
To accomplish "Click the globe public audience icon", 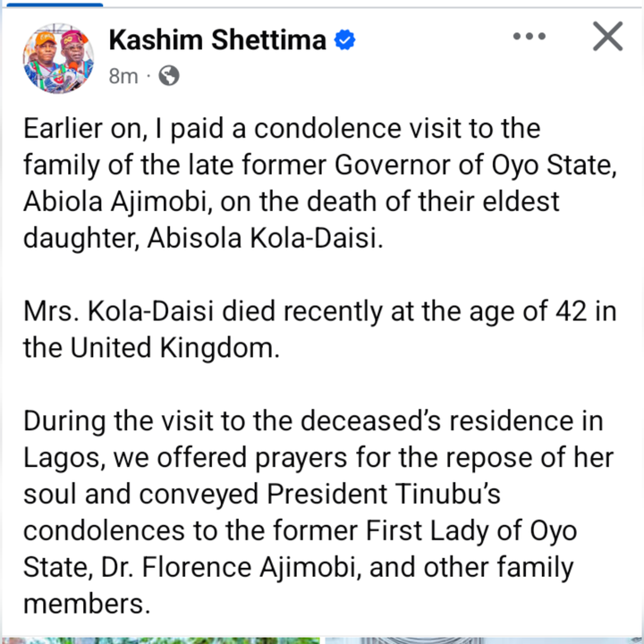I will (x=169, y=75).
